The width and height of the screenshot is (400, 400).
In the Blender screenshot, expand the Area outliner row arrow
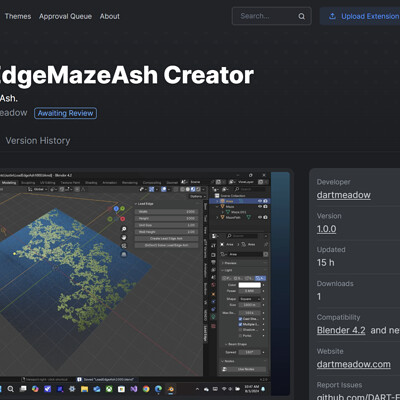tap(217, 201)
